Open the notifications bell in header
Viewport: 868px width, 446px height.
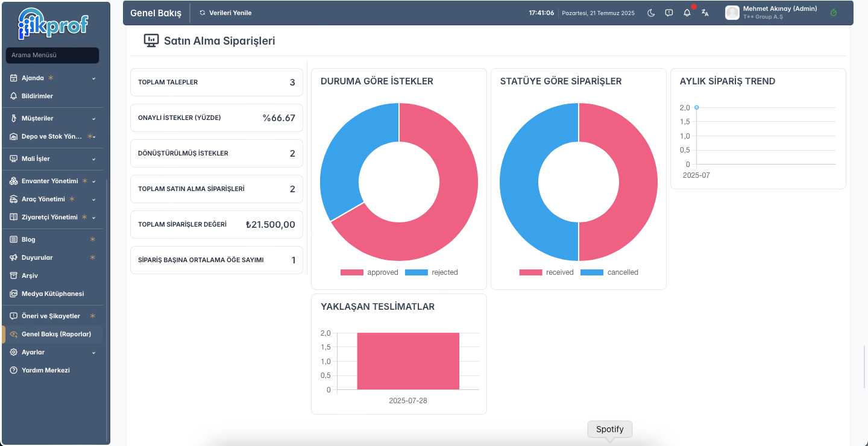point(687,13)
